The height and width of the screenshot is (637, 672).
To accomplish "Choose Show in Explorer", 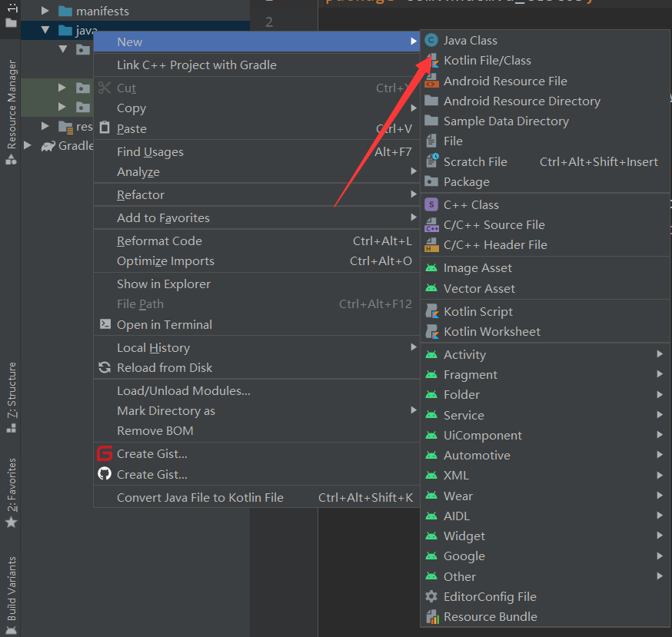I will (x=256, y=284).
